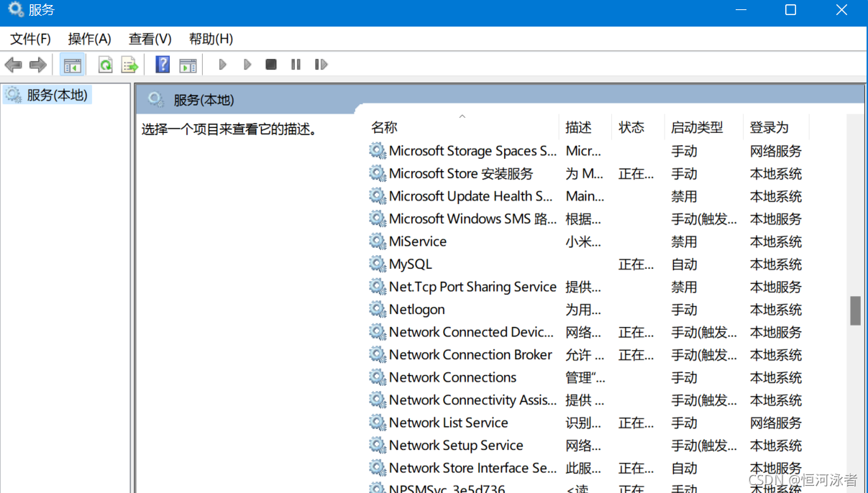Screen dimensions: 868x493
Task: Click gear icon of Microsoft Store 安装服务
Action: (378, 173)
